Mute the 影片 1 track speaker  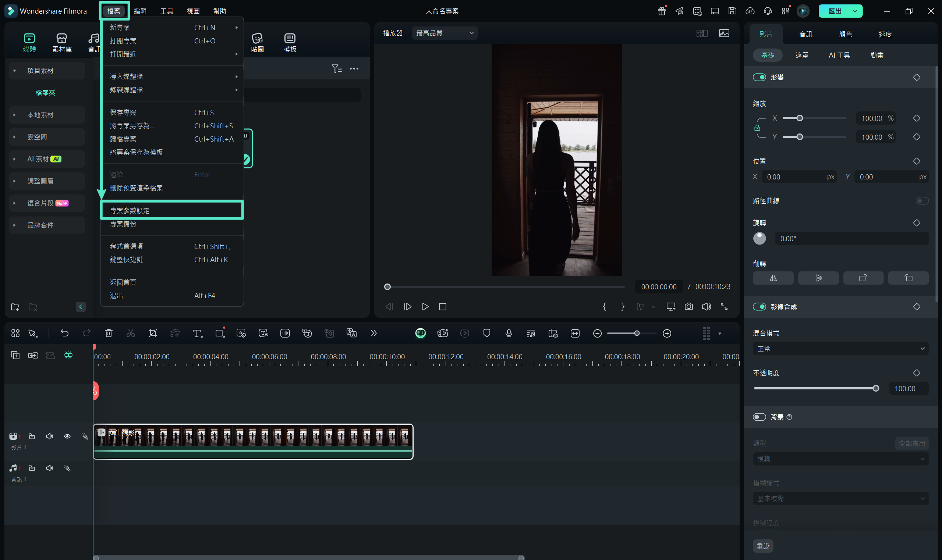49,436
